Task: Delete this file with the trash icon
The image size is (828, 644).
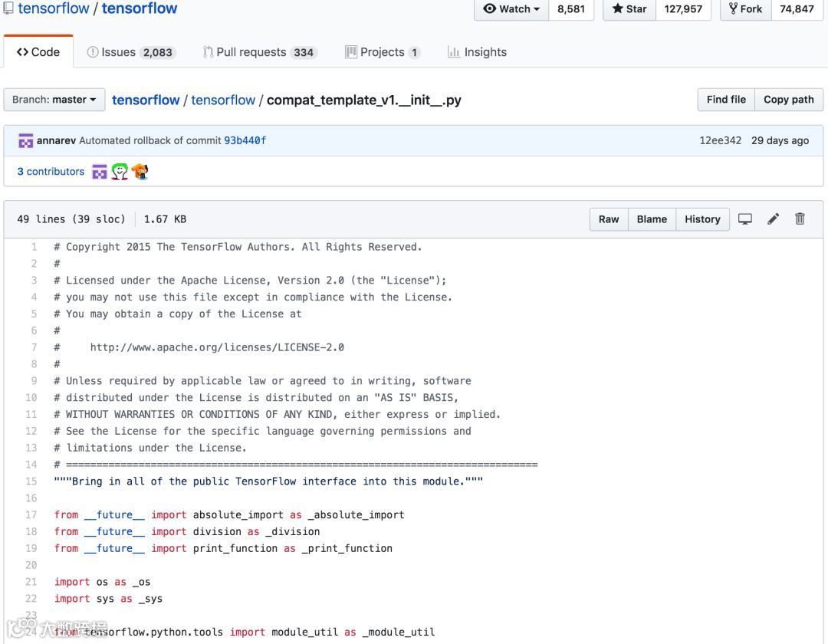Action: [x=800, y=219]
